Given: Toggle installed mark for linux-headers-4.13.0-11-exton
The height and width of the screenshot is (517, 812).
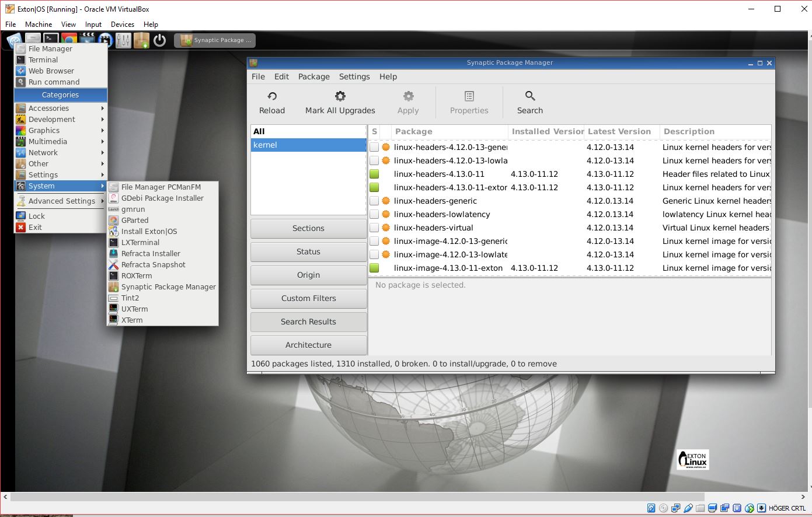Looking at the screenshot, I should point(374,187).
